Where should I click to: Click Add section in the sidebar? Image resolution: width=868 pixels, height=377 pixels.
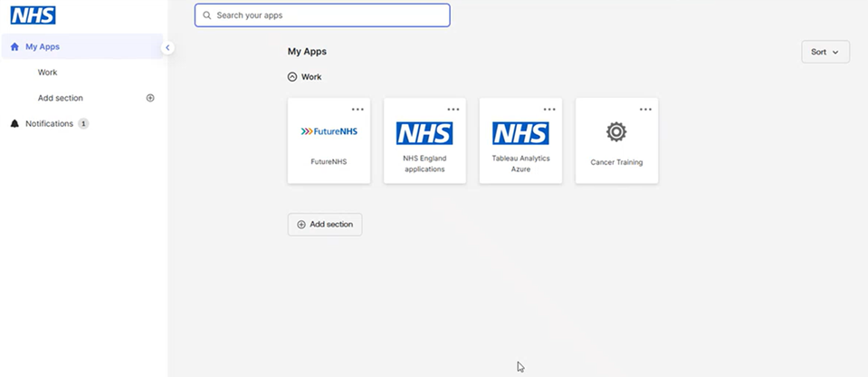(61, 98)
